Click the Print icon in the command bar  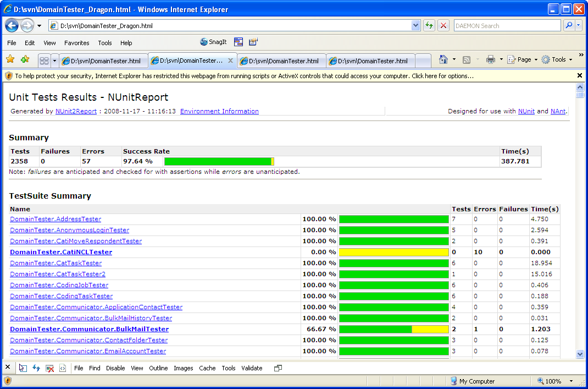pos(490,59)
